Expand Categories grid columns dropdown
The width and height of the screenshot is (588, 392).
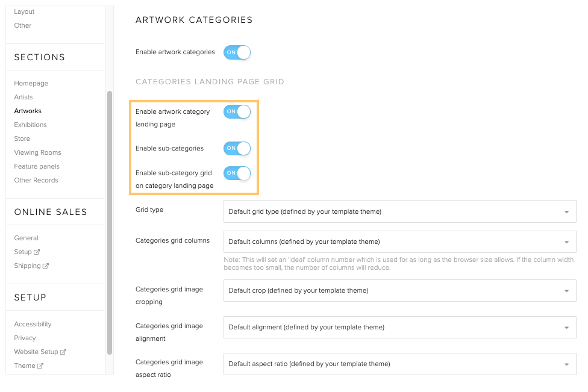399,241
